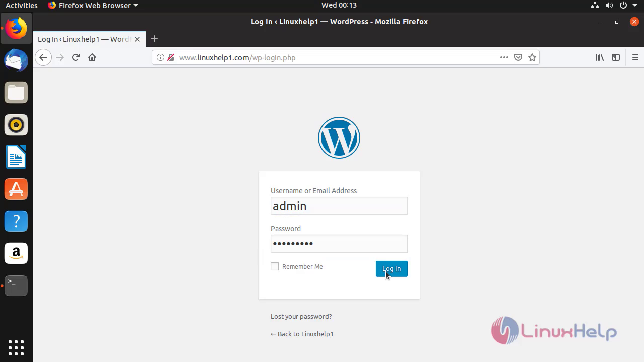Open the clock and calendar panel
Viewport: 644px width, 362px height.
(339, 5)
